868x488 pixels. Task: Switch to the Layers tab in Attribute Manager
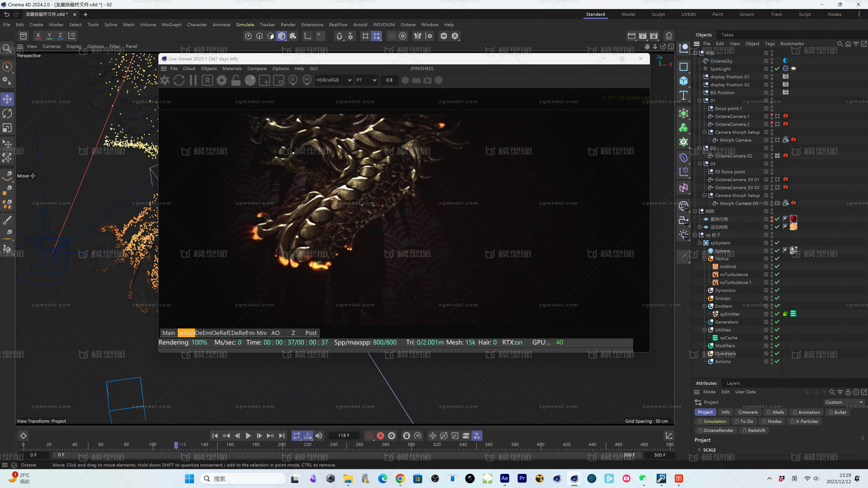point(733,383)
